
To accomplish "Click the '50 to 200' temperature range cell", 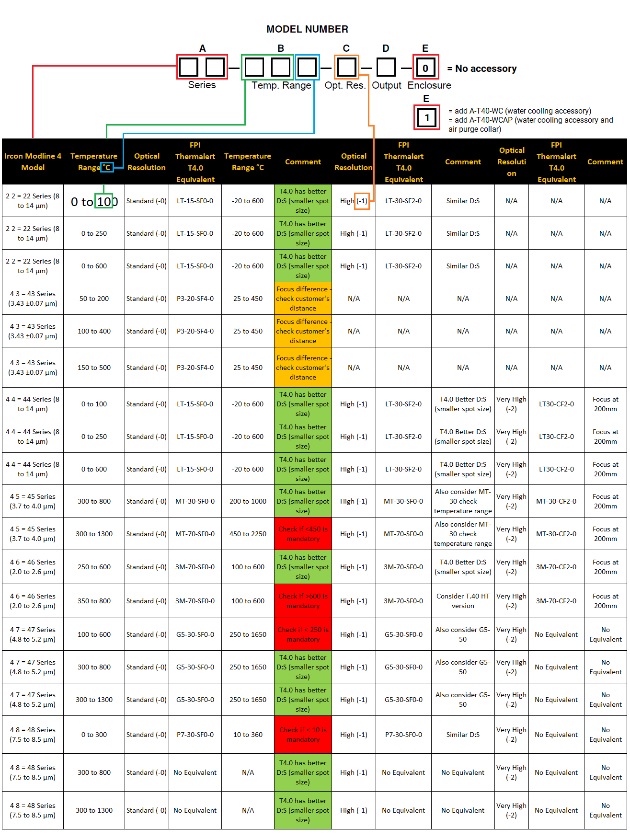I will click(94, 299).
